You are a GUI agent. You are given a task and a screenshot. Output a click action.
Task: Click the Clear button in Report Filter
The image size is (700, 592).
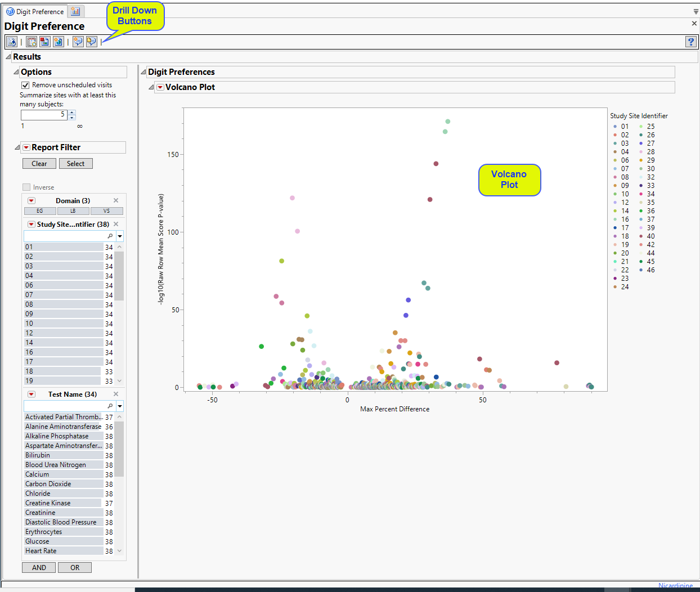pos(39,164)
